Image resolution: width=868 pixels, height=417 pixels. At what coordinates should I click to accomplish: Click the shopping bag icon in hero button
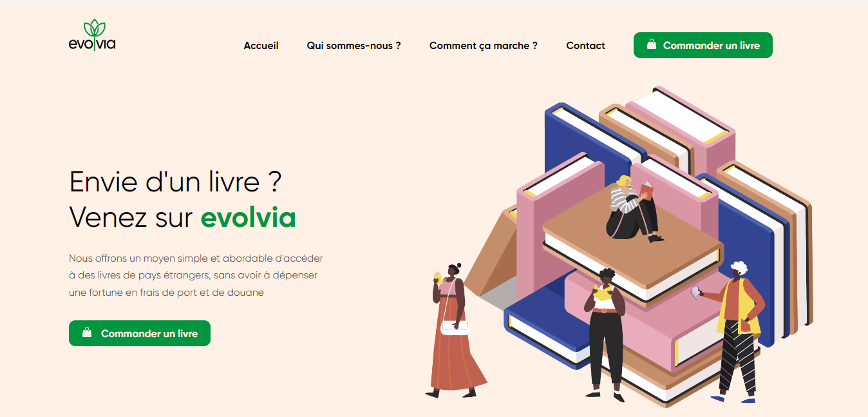click(x=87, y=333)
